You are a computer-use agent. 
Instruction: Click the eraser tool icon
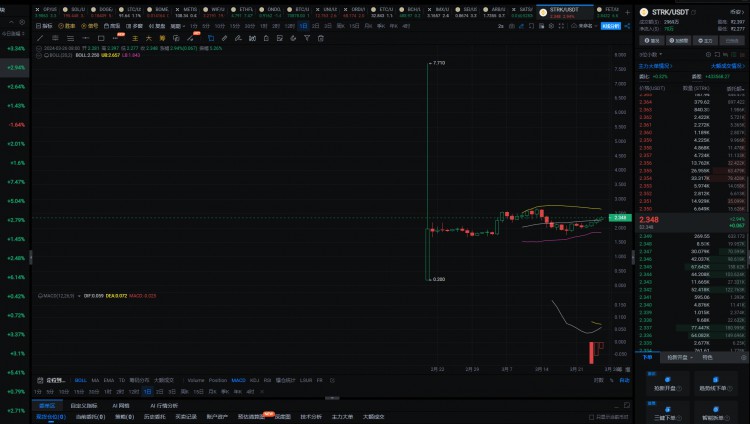238,38
